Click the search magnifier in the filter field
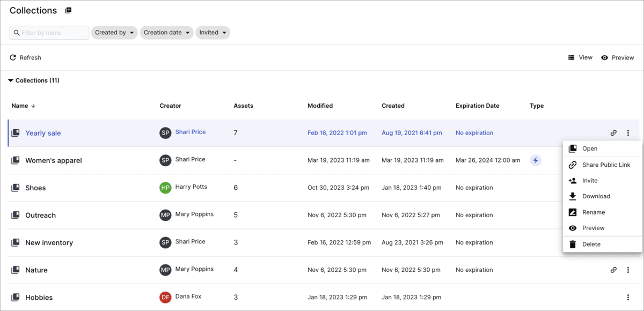644x311 pixels. [16, 33]
